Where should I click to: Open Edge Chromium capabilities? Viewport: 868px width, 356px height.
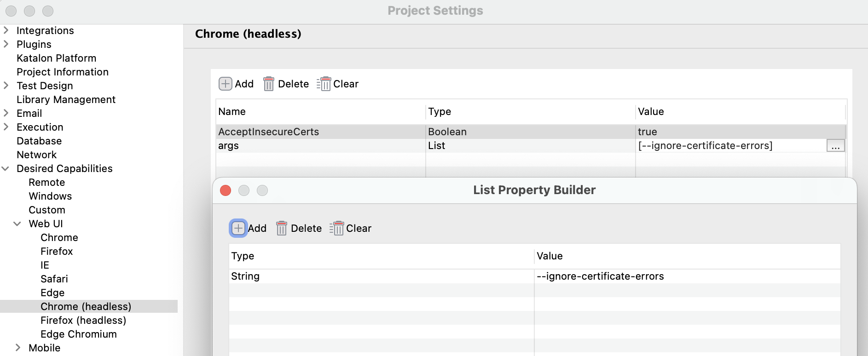pos(78,334)
